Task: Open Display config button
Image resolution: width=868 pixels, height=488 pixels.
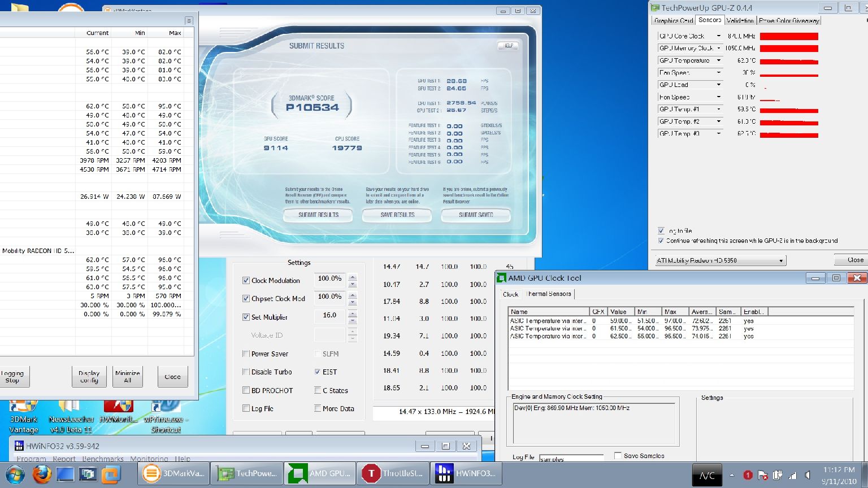Action: (89, 377)
